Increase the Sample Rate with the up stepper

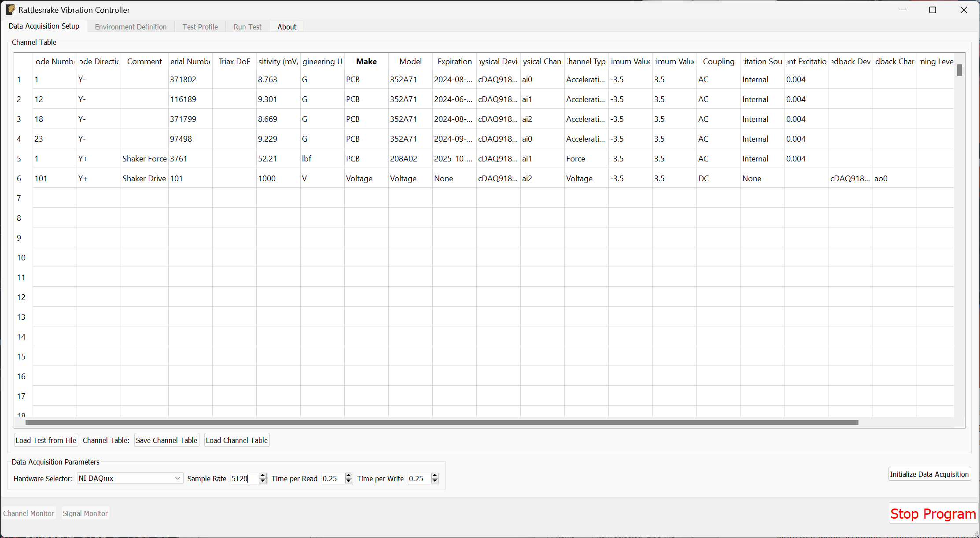click(x=262, y=476)
